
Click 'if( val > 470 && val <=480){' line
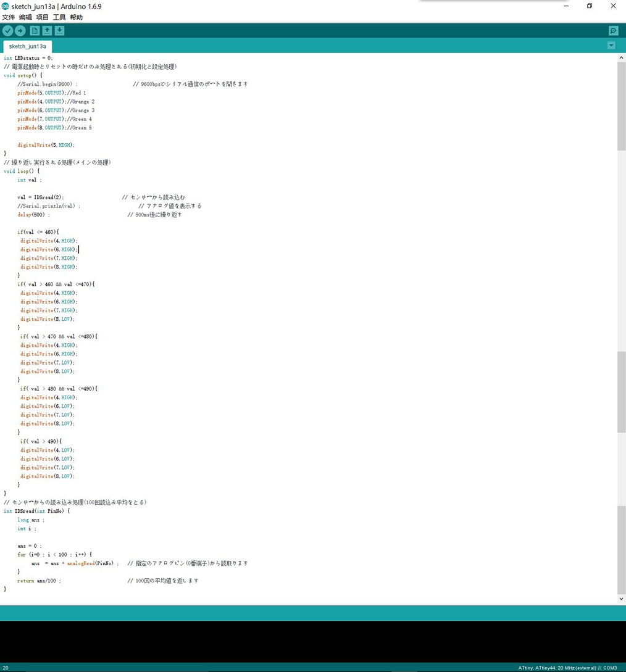59,337
